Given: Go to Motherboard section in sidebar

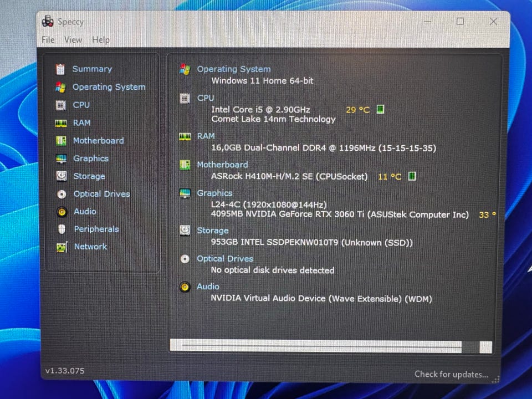Looking at the screenshot, I should [99, 140].
